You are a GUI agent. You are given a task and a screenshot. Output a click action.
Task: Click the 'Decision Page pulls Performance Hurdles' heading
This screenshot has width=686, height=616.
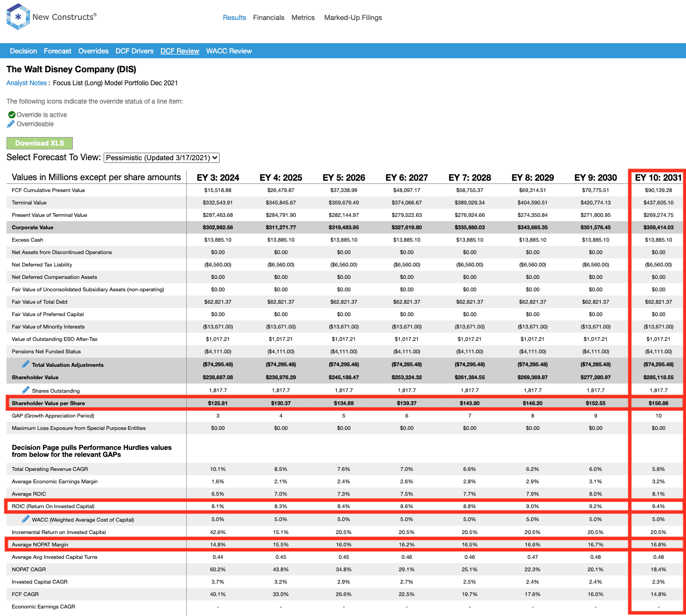click(92, 451)
